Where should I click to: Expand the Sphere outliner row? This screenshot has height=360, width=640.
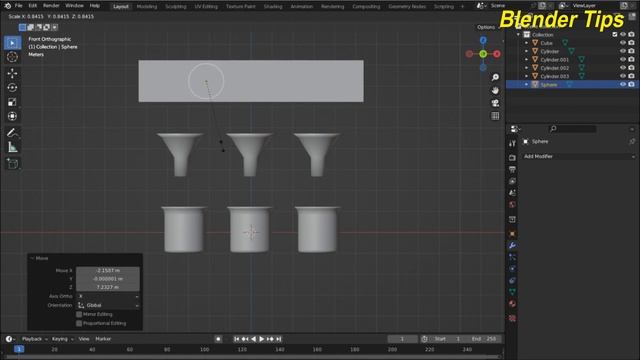pos(526,84)
